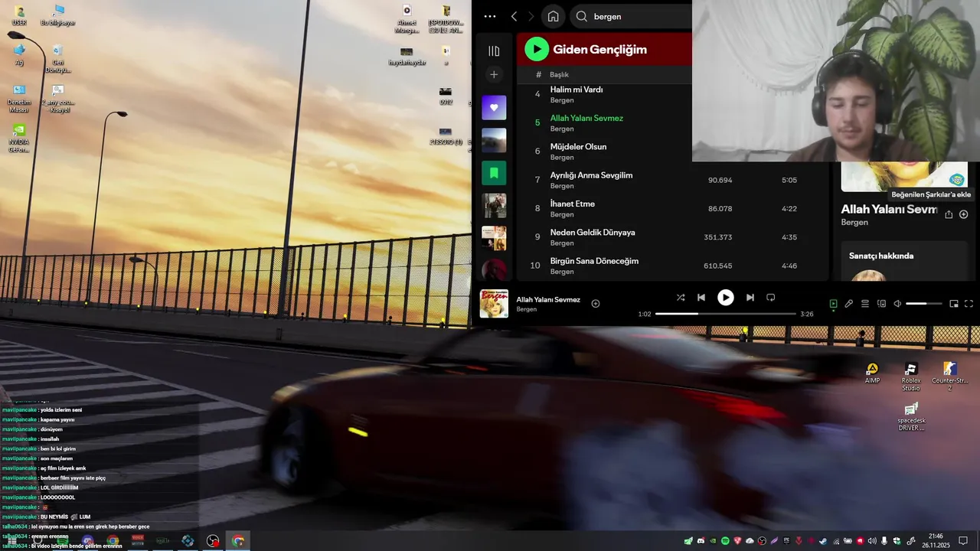Open Denetim Masası desktop icon
Screen dimensions: 980x551
[19, 99]
